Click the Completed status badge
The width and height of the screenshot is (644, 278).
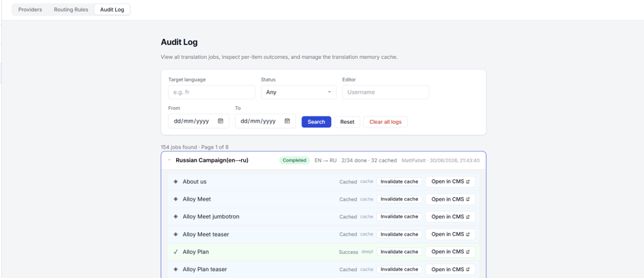coord(295,160)
